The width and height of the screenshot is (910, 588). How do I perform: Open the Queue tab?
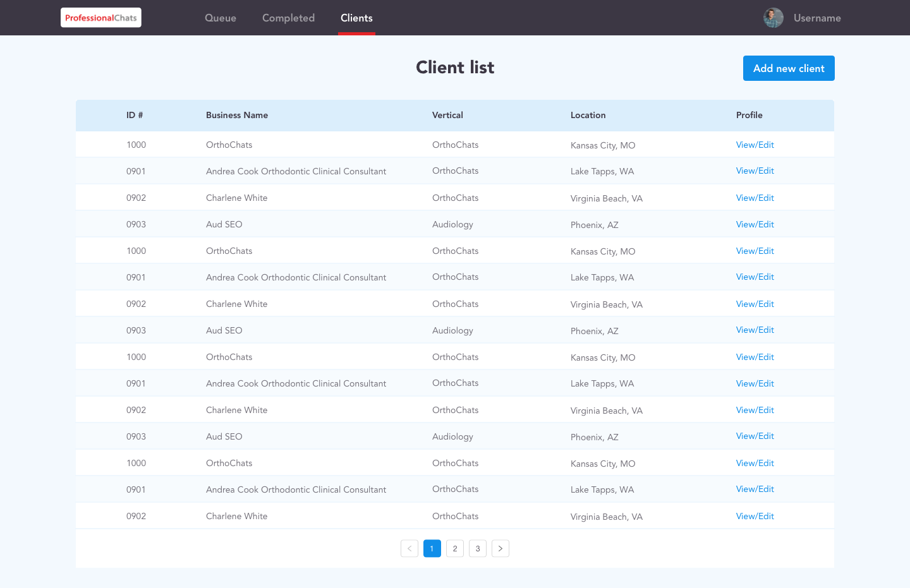[x=221, y=18]
